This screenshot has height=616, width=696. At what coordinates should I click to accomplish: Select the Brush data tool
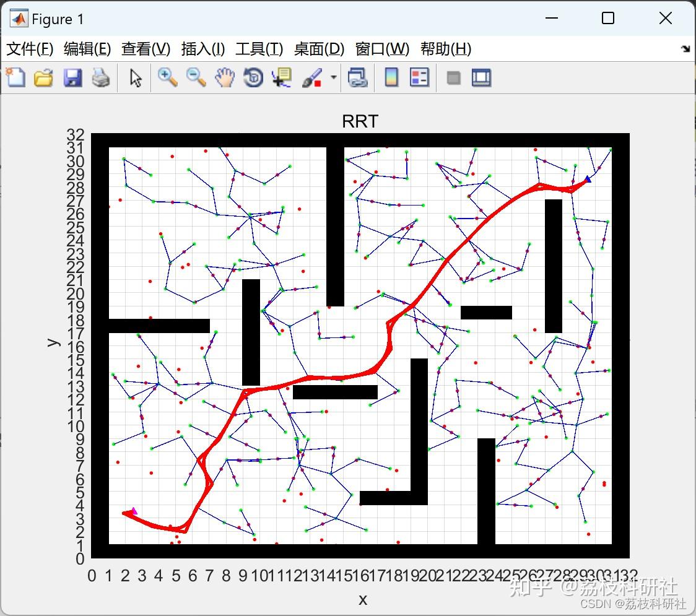(312, 78)
